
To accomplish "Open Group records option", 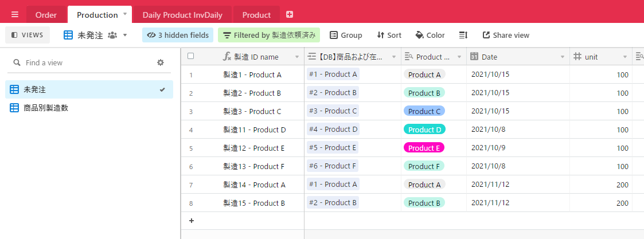I will point(346,36).
